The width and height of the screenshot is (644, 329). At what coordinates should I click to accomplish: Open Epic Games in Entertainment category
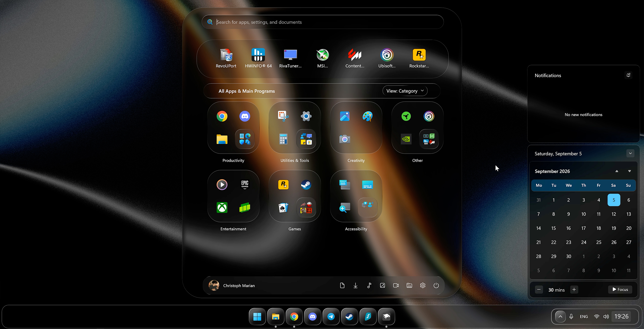pyautogui.click(x=245, y=185)
